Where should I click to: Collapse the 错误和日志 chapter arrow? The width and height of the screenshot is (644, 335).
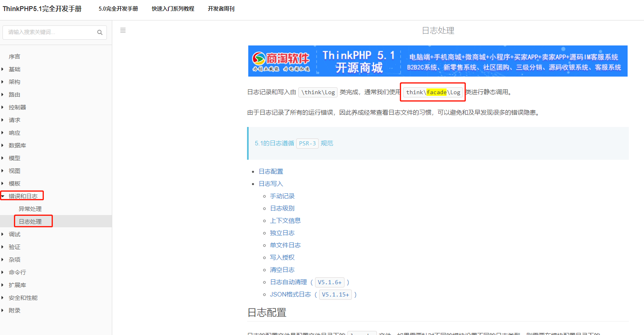pos(2,196)
